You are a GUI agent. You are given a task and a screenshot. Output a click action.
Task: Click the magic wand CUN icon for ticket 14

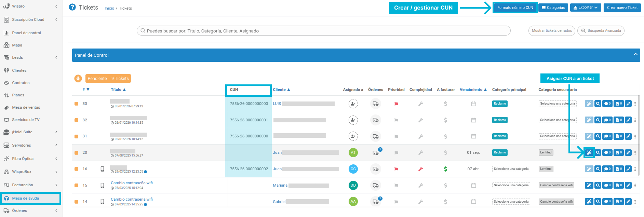coord(589,202)
